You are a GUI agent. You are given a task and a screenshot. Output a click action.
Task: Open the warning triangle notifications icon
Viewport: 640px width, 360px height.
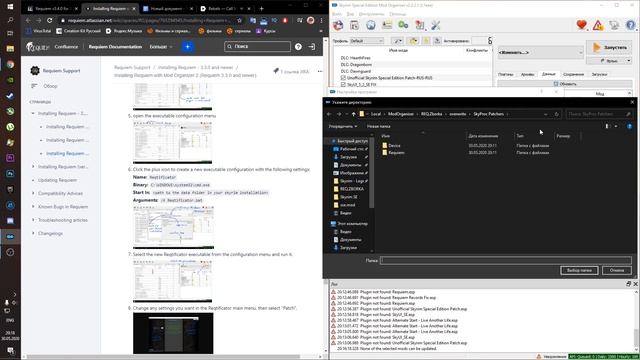[x=598, y=25]
